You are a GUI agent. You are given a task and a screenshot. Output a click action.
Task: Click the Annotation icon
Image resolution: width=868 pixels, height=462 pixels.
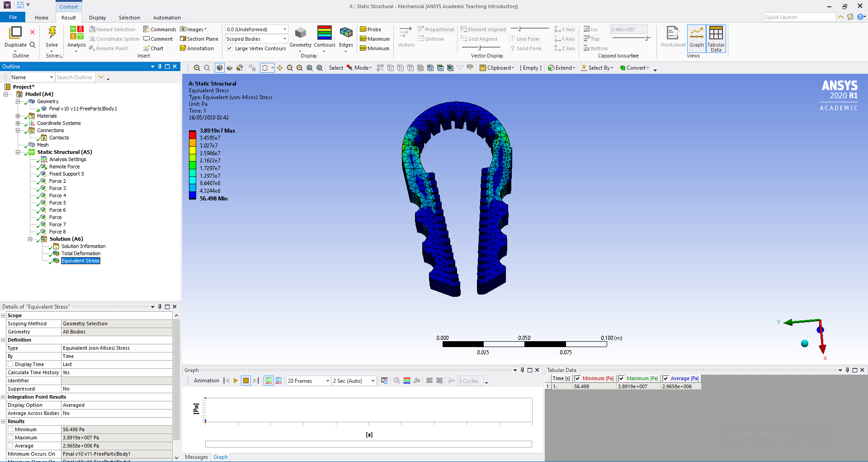[183, 48]
